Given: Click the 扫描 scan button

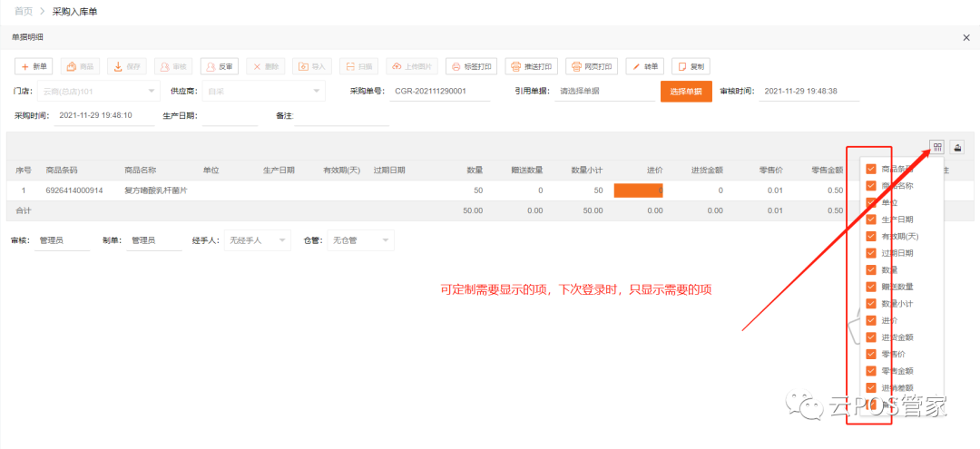Looking at the screenshot, I should tap(358, 66).
